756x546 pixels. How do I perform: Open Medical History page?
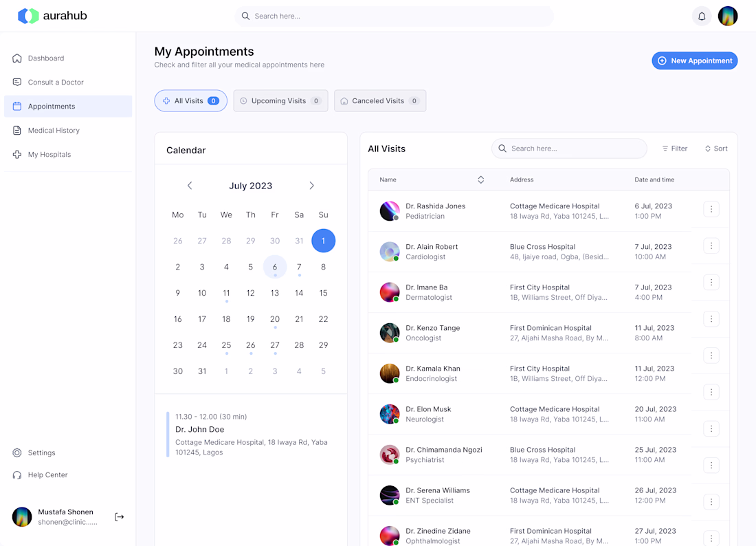click(68, 131)
